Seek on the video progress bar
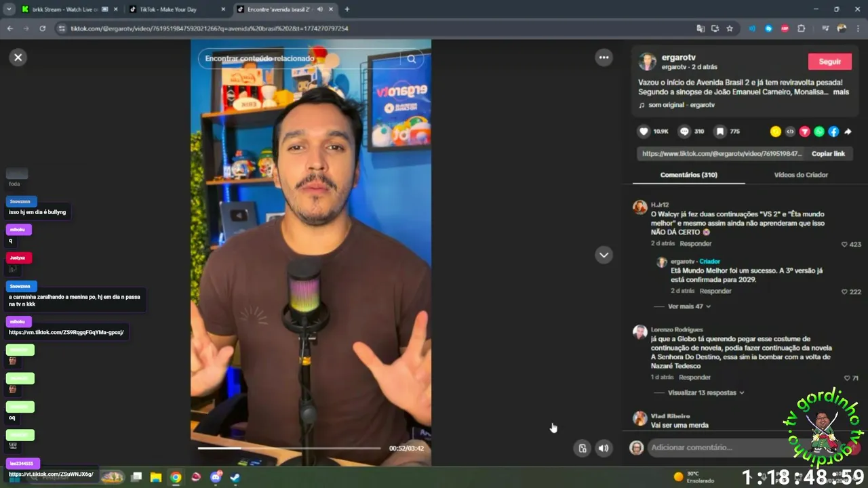This screenshot has height=488, width=868. (x=290, y=448)
